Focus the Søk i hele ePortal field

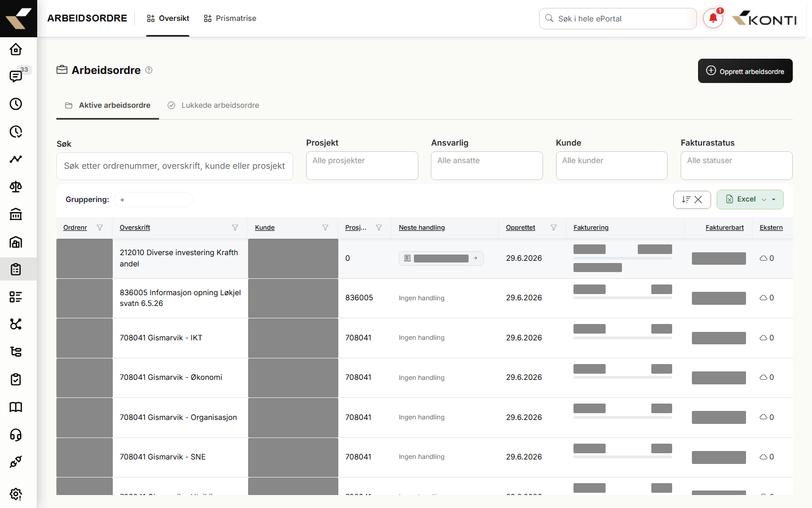pos(618,19)
